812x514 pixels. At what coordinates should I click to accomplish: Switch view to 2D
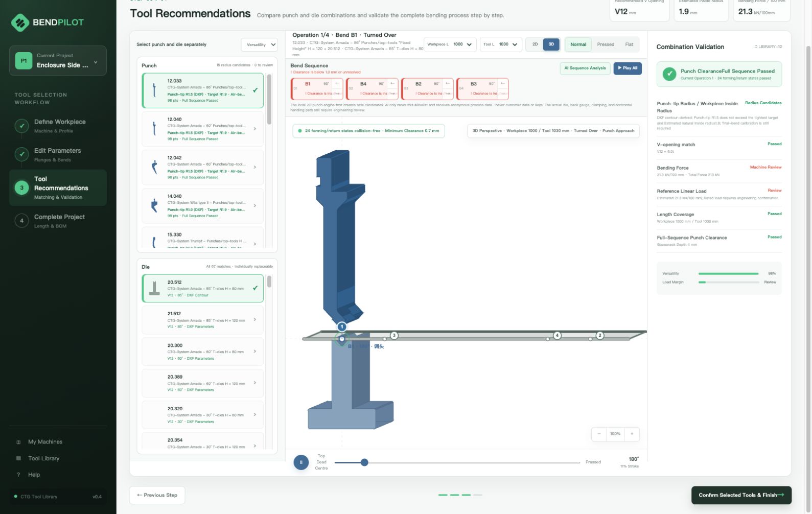pos(535,44)
